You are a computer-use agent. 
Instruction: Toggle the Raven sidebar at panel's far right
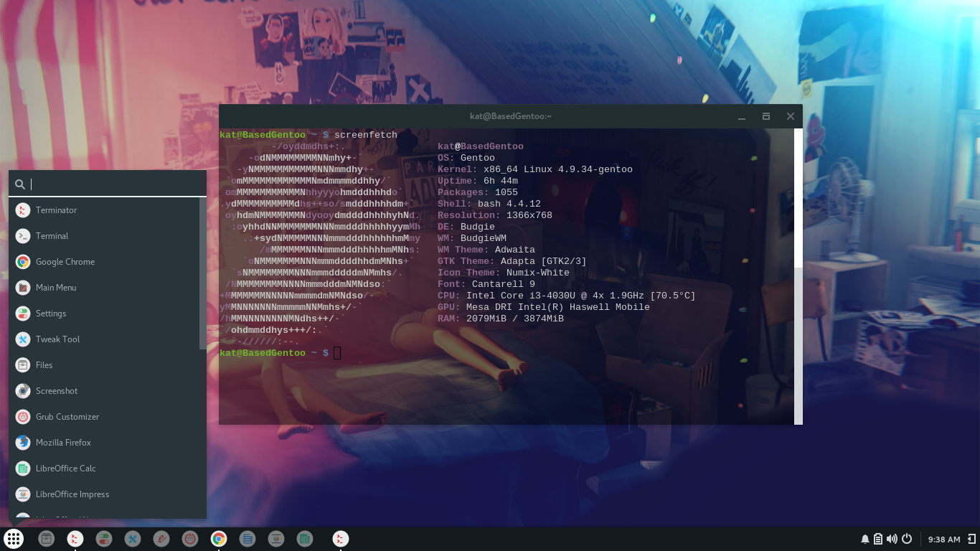971,539
